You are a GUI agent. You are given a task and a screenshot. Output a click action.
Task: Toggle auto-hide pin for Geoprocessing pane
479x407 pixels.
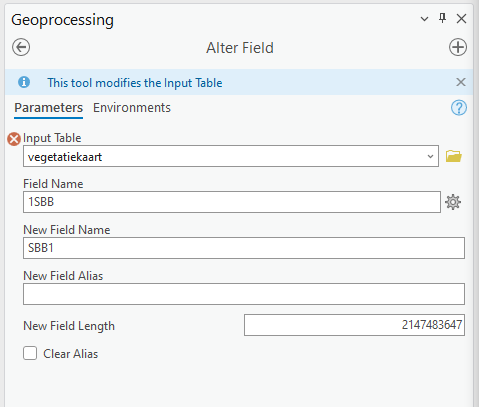442,18
